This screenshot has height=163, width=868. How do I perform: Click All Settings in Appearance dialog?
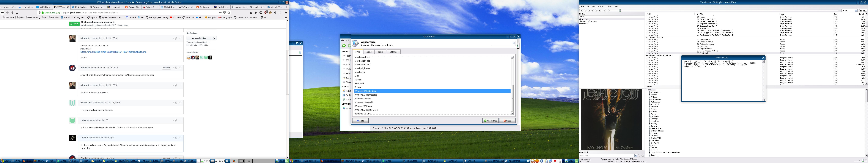(490, 120)
